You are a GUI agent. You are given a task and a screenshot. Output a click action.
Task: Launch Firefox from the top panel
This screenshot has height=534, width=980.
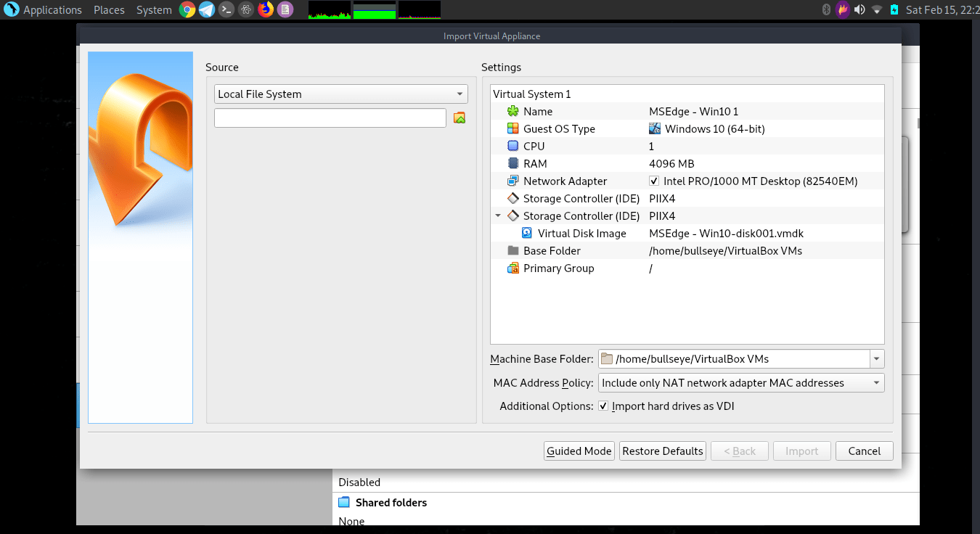[x=266, y=9]
